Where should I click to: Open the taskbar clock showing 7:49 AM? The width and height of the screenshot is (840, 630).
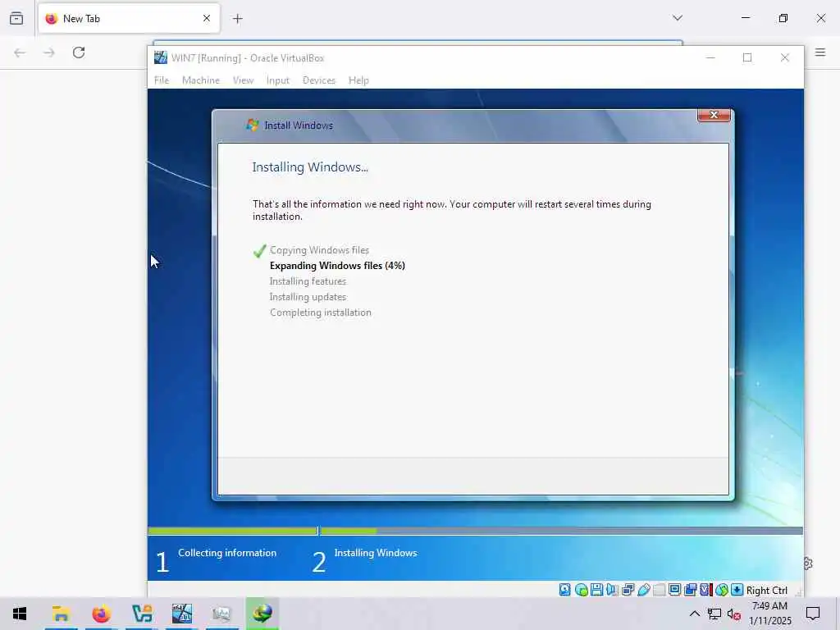769,614
